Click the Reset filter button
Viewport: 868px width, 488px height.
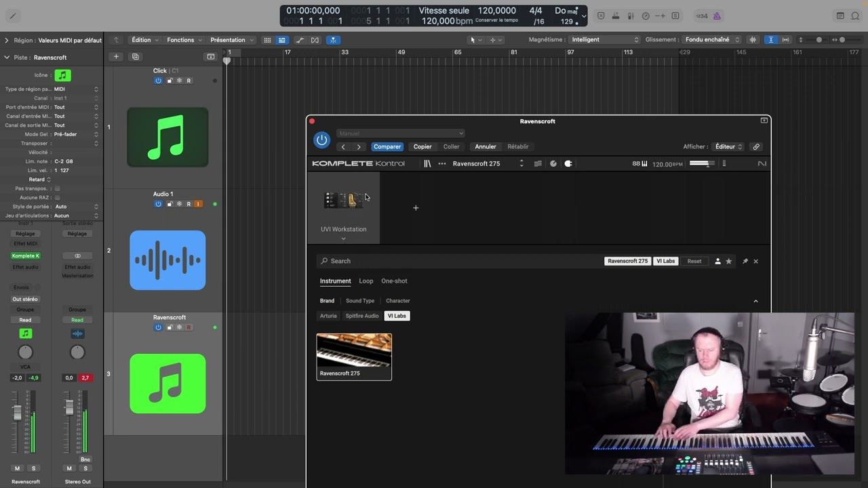coord(694,261)
